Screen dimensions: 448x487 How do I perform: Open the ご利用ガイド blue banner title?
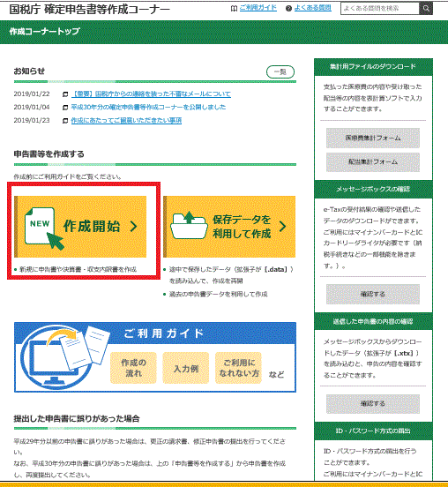click(x=164, y=333)
